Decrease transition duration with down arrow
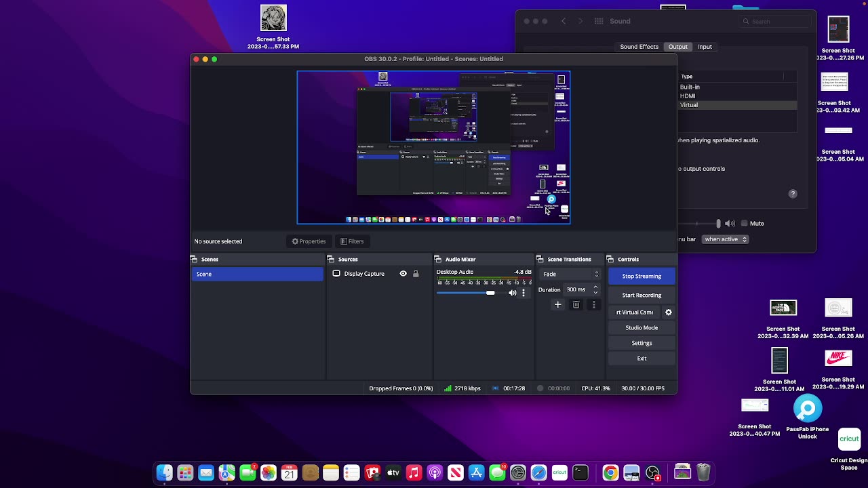The image size is (868, 488). (595, 293)
